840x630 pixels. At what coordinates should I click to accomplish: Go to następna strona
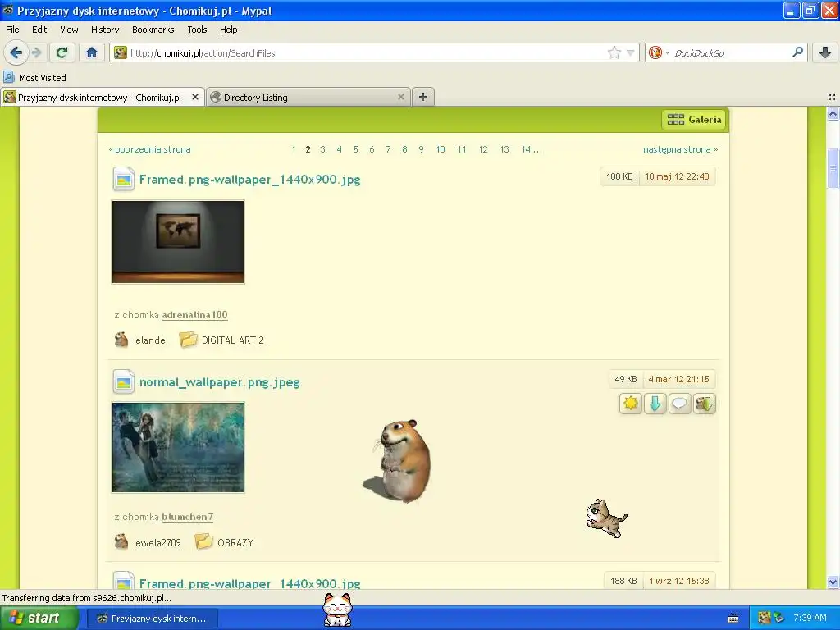tap(680, 149)
